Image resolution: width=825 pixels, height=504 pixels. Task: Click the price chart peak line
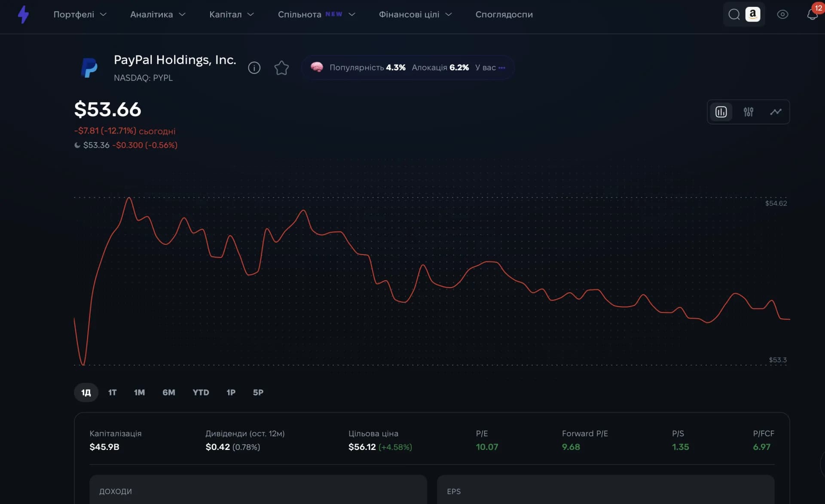[128, 198]
